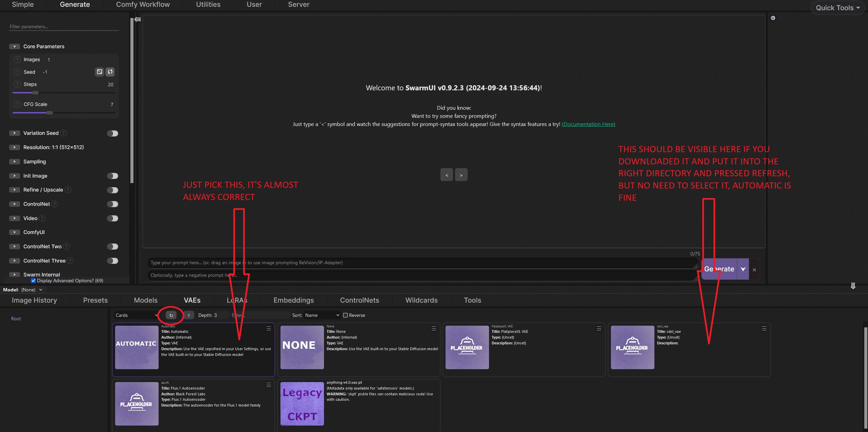Expand the Sampling parameter group

(x=14, y=162)
